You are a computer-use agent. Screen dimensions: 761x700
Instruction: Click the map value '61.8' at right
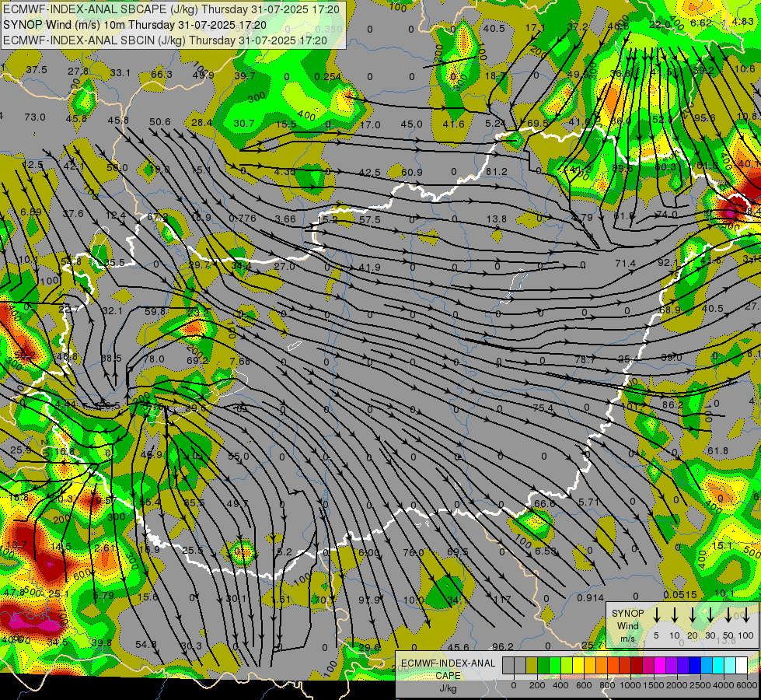click(x=717, y=451)
